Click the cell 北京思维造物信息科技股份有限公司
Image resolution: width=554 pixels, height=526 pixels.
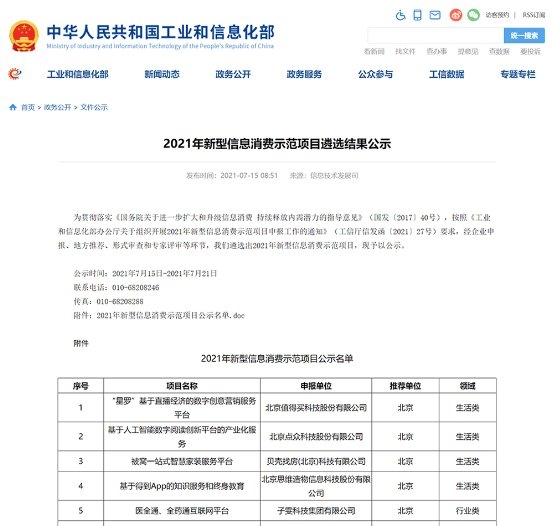316,486
